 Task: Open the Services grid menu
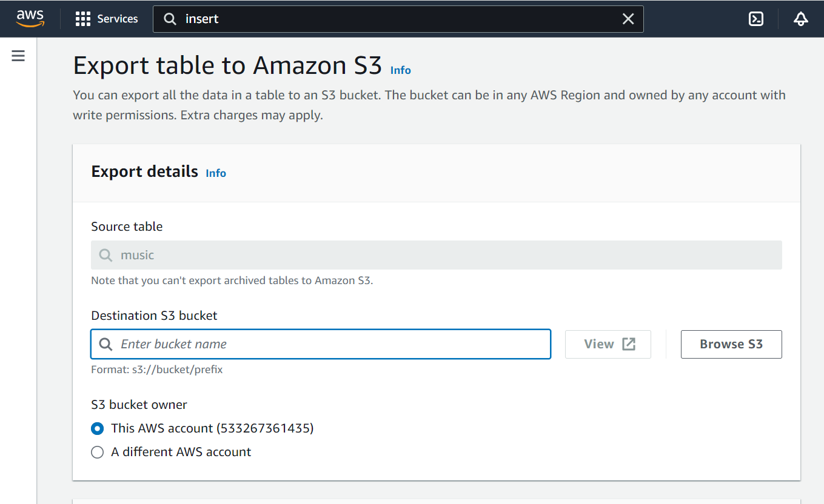pos(107,19)
